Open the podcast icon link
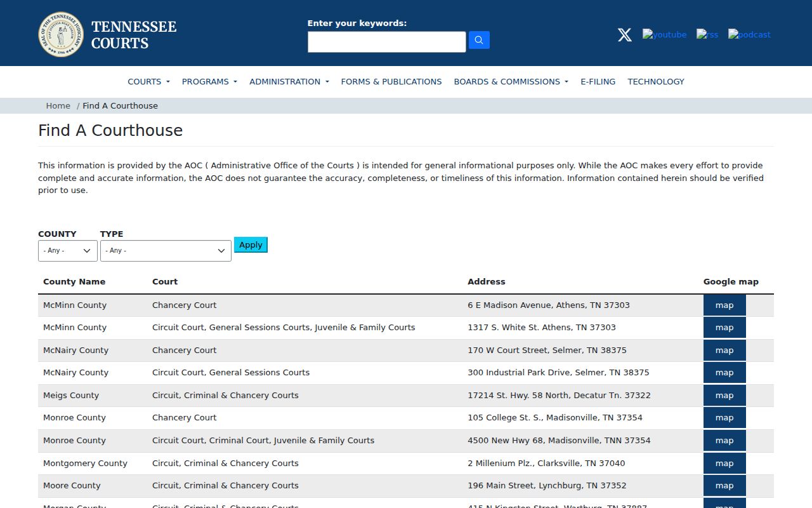 click(749, 34)
